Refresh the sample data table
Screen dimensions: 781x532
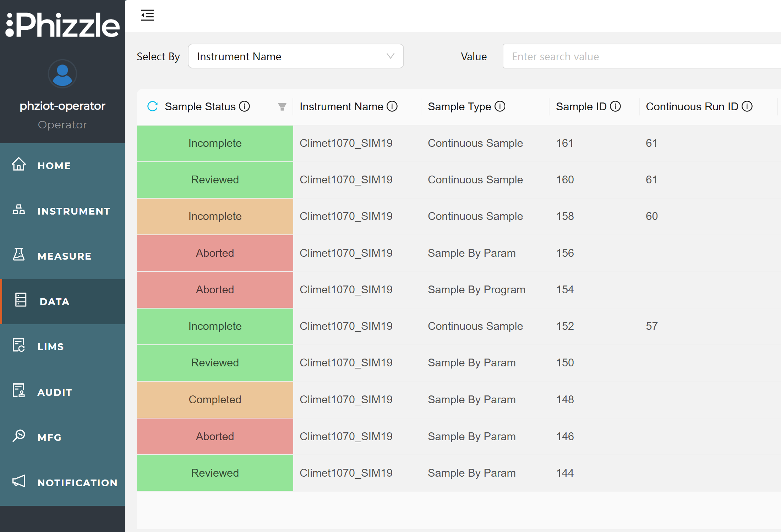[152, 106]
